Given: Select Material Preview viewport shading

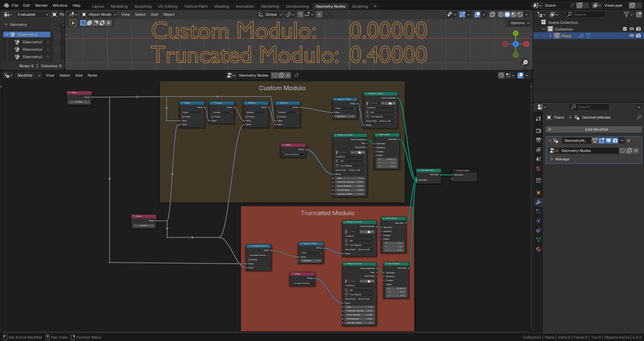Looking at the screenshot, I should [514, 15].
